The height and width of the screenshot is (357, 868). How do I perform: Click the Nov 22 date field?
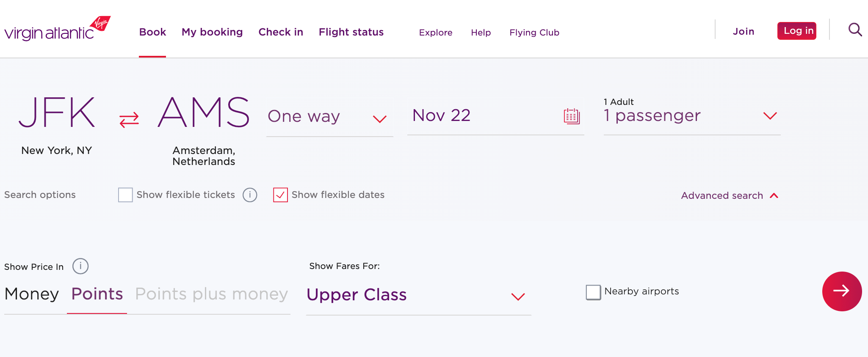coord(466,115)
